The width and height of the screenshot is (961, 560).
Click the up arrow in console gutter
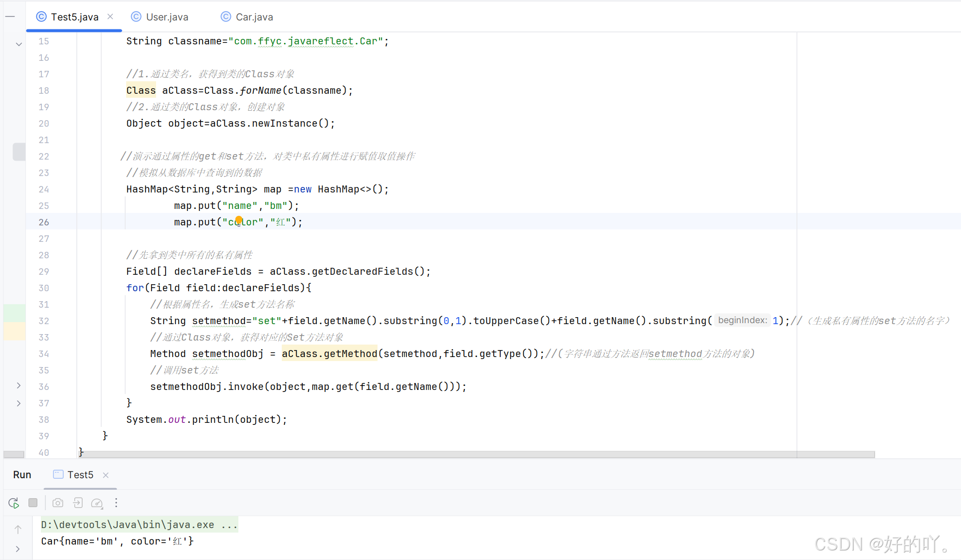click(x=18, y=529)
